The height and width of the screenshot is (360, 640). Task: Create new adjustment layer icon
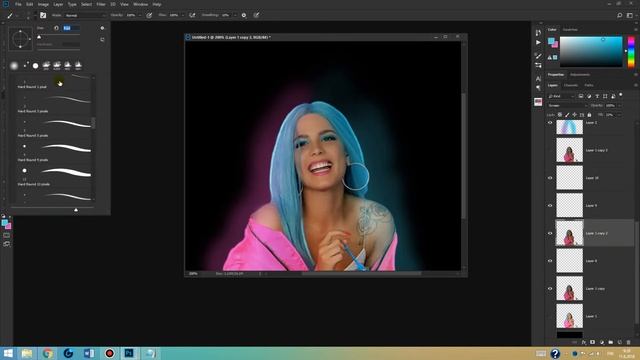point(602,342)
